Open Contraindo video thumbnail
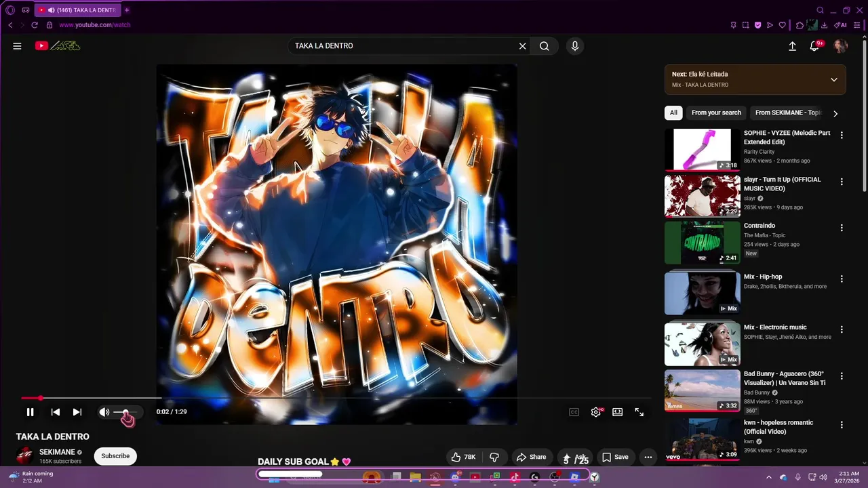The width and height of the screenshot is (868, 488). pyautogui.click(x=703, y=243)
